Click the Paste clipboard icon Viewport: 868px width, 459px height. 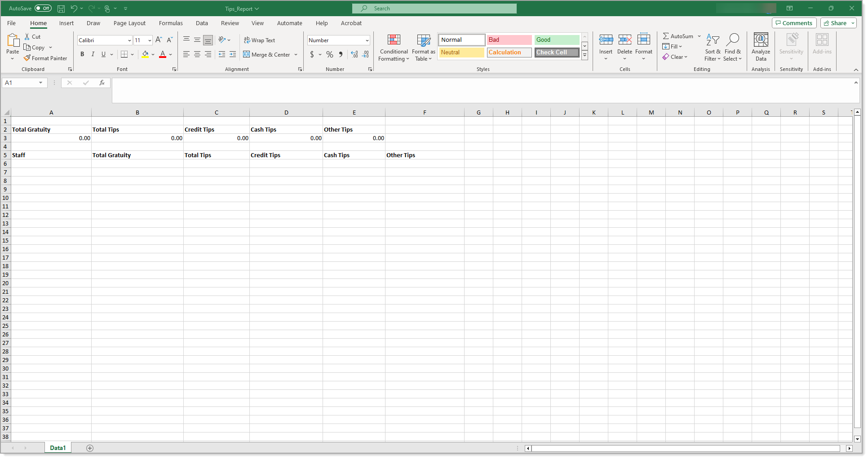[13, 40]
